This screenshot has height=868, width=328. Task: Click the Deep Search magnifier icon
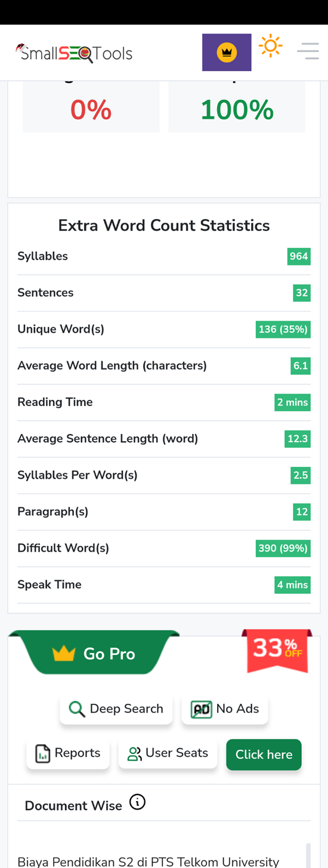pos(77,709)
